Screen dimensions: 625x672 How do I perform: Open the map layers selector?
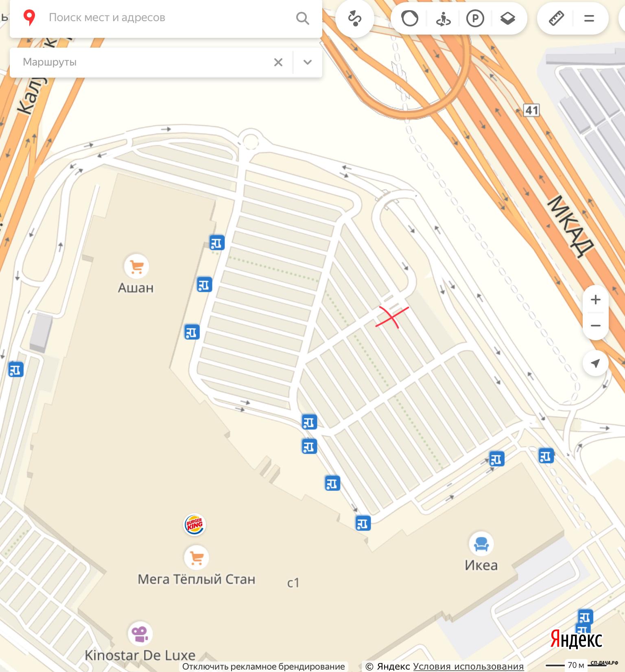[507, 18]
